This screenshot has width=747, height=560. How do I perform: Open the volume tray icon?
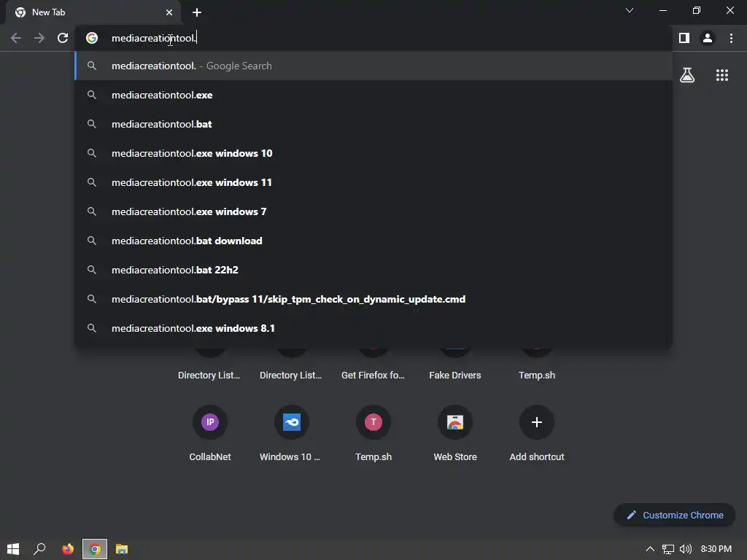pyautogui.click(x=686, y=549)
